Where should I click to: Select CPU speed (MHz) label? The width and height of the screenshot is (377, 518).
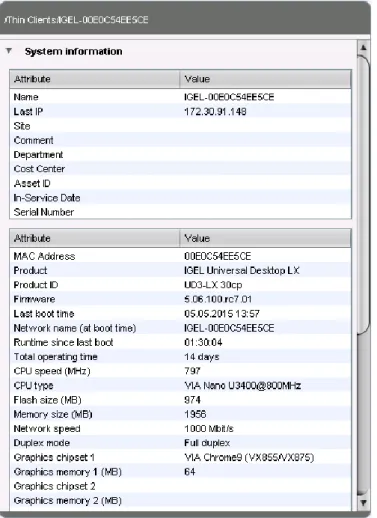(52, 371)
